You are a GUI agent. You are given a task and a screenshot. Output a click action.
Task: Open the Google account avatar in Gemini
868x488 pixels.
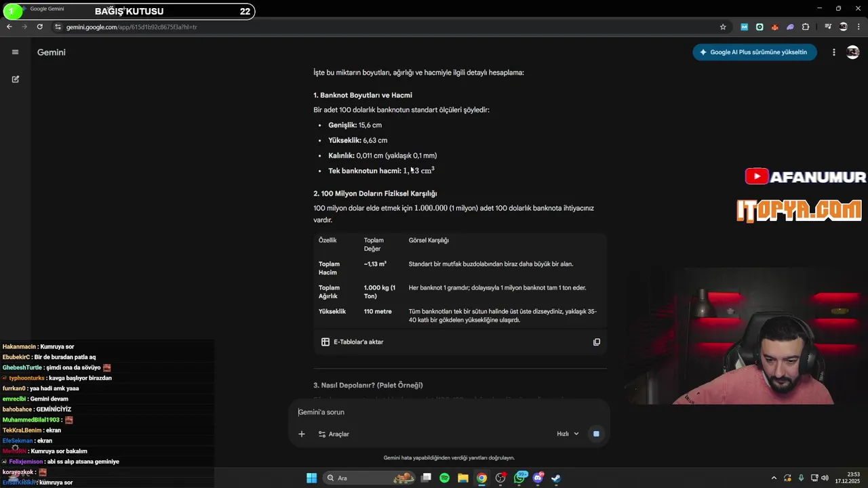click(x=853, y=52)
